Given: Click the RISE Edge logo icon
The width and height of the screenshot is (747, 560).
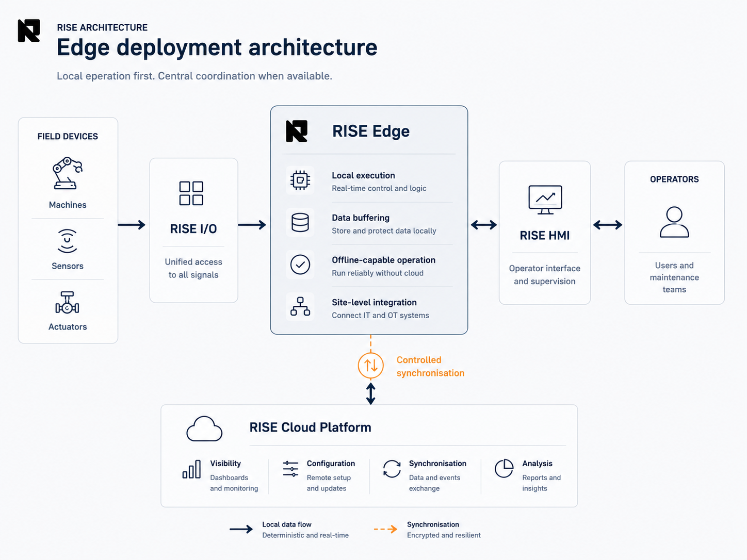Looking at the screenshot, I should click(297, 131).
